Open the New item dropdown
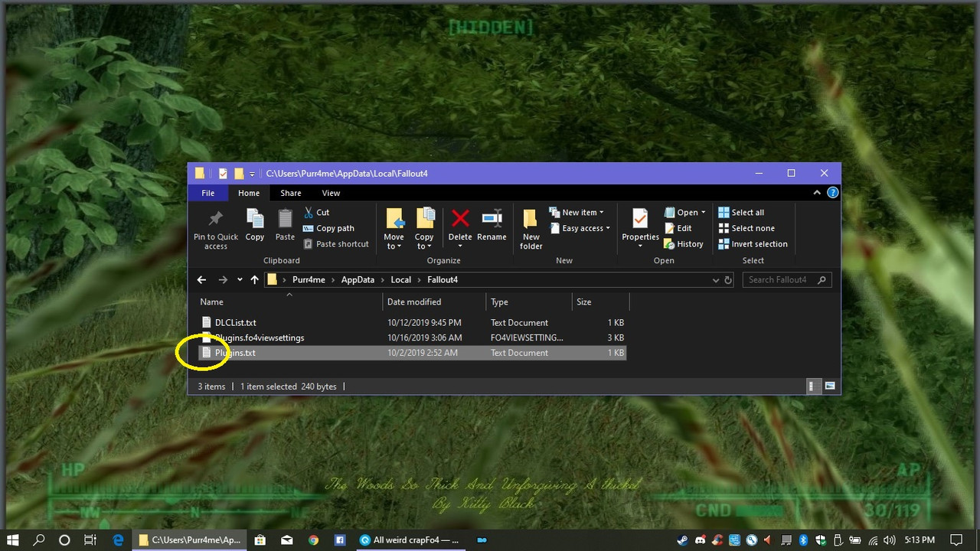Viewport: 980px width, 551px height. 576,212
